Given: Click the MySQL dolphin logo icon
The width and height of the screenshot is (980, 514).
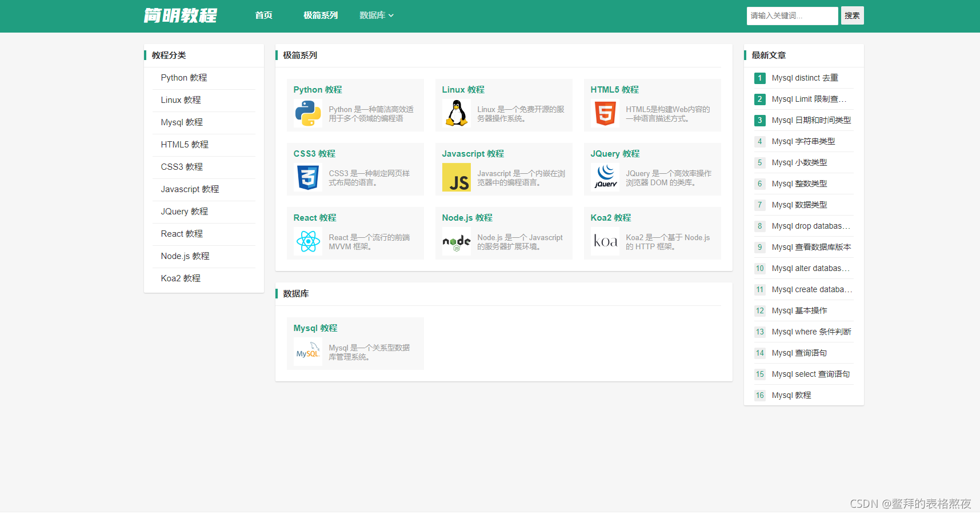Looking at the screenshot, I should (x=308, y=352).
